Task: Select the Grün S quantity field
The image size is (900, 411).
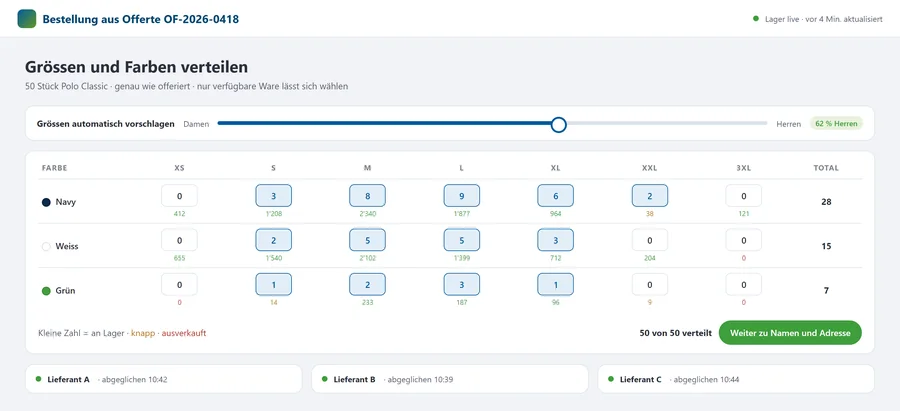Action: pos(273,284)
